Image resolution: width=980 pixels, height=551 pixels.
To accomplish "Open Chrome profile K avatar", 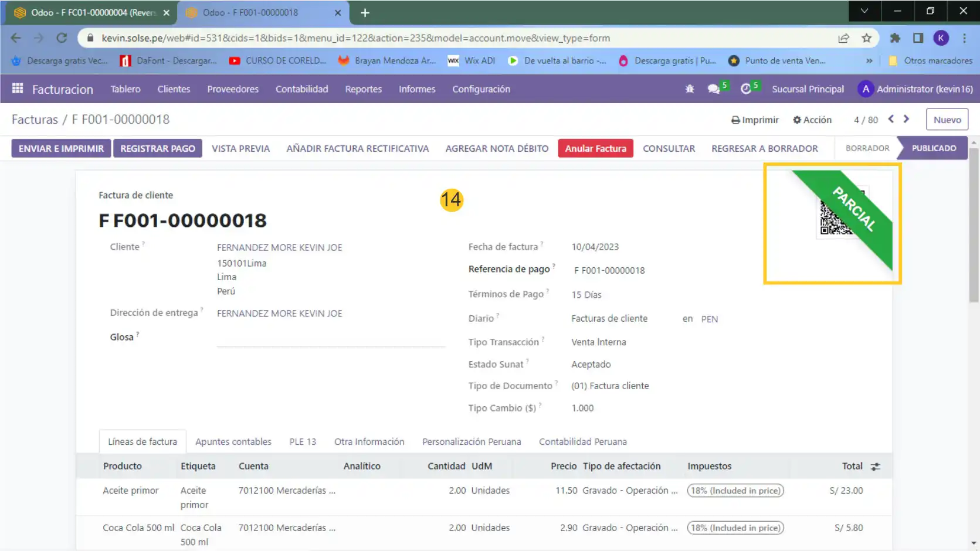I will click(941, 38).
